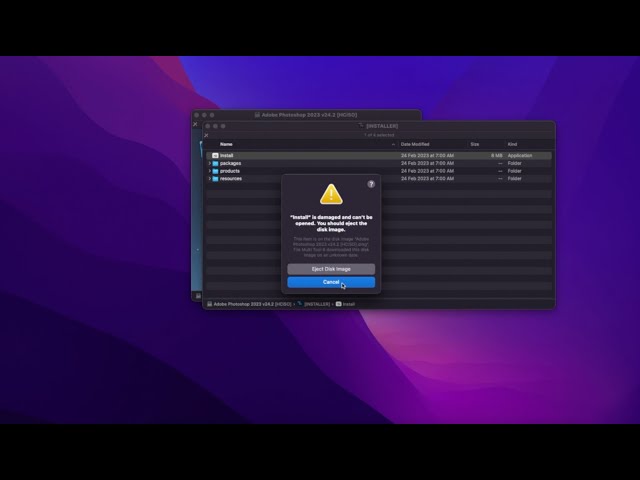Click the '1 of 4 selected' status text
The height and width of the screenshot is (480, 640).
(379, 135)
